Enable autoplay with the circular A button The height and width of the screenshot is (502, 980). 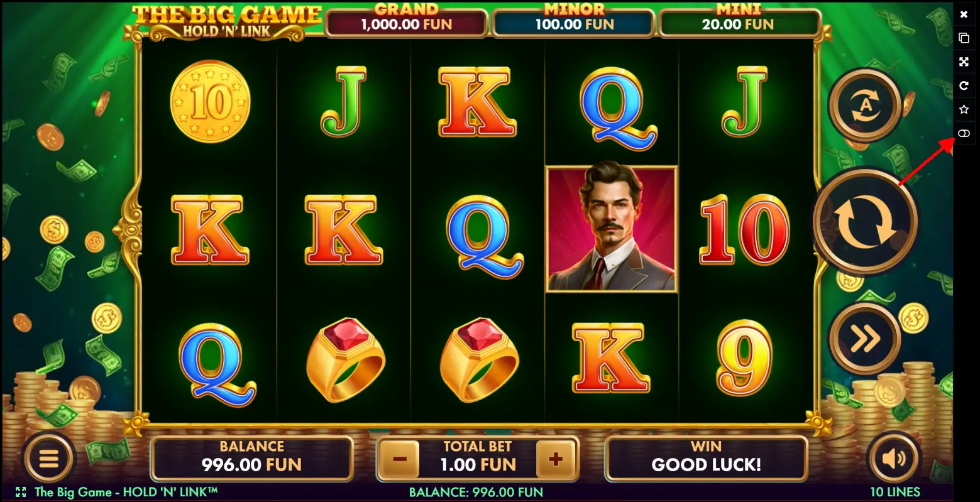[x=865, y=105]
